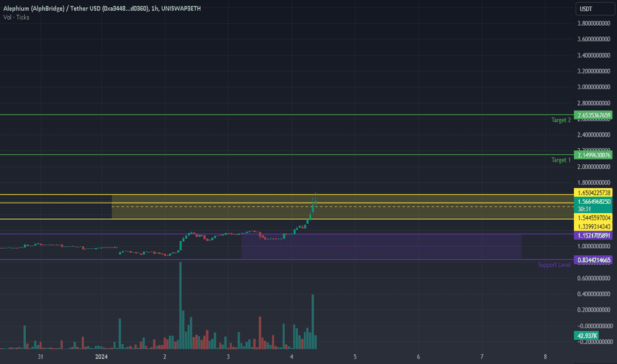Click the 1.3399314343 yellow price label
The height and width of the screenshot is (364, 617).
pyautogui.click(x=593, y=226)
